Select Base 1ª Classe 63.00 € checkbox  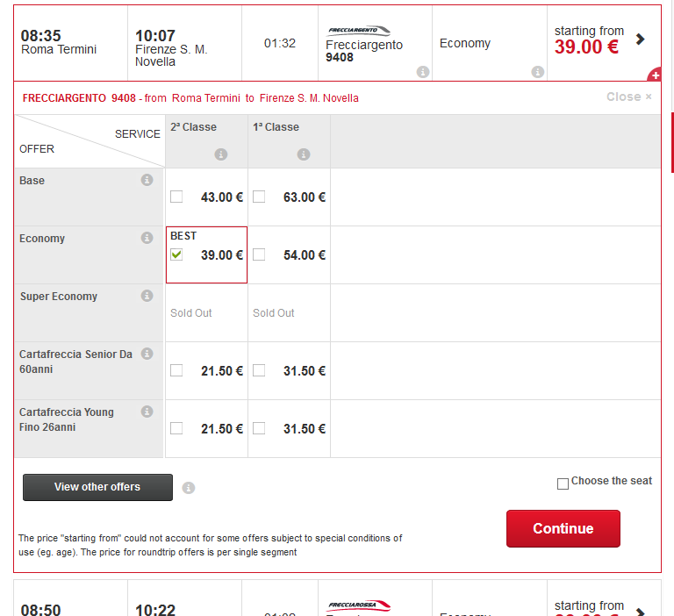coord(259,197)
